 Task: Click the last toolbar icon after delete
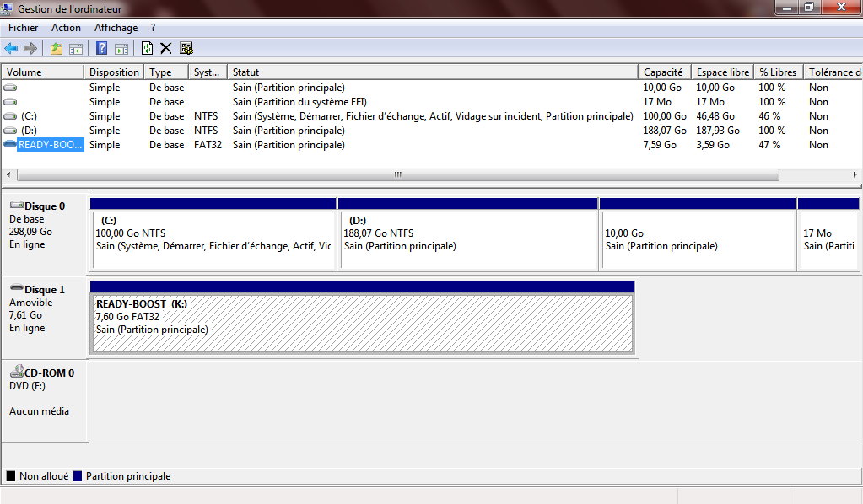(186, 49)
